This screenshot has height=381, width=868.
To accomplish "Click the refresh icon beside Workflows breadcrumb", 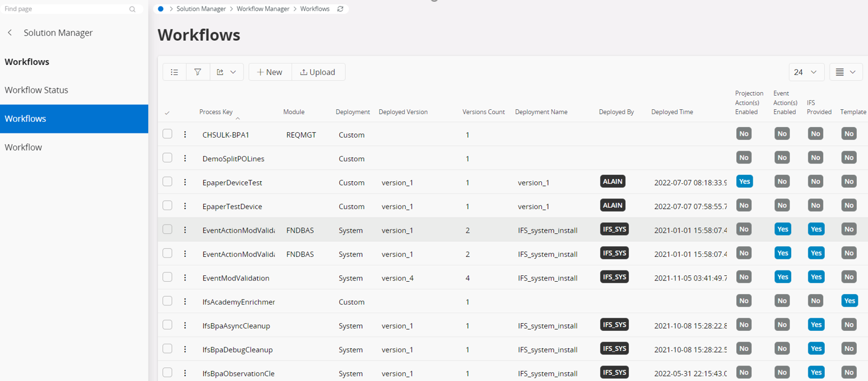I will (x=340, y=9).
